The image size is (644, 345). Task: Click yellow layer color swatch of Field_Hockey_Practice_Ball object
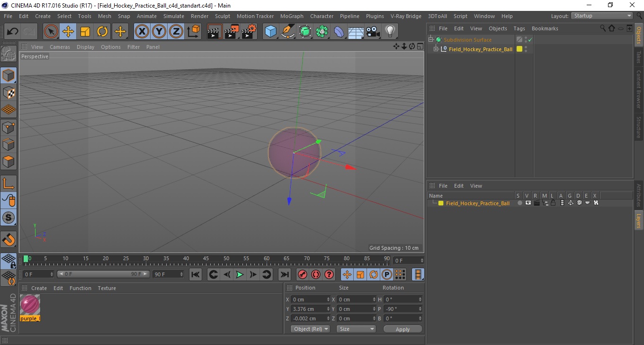point(519,49)
